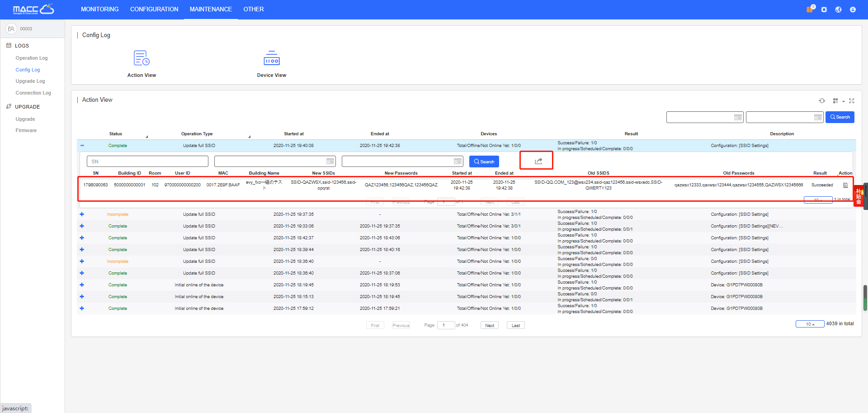The width and height of the screenshot is (868, 413).
Task: Open the Device View icon in Config Log
Action: (x=272, y=58)
